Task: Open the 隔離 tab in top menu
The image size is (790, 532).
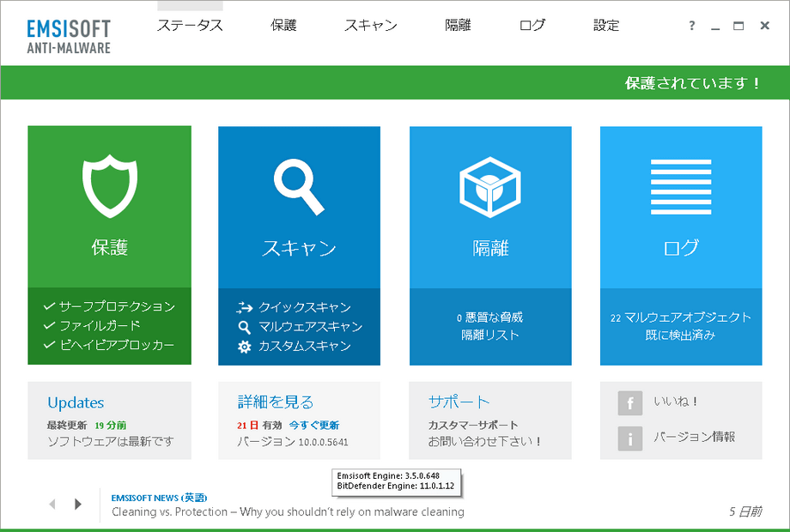Action: [x=458, y=25]
